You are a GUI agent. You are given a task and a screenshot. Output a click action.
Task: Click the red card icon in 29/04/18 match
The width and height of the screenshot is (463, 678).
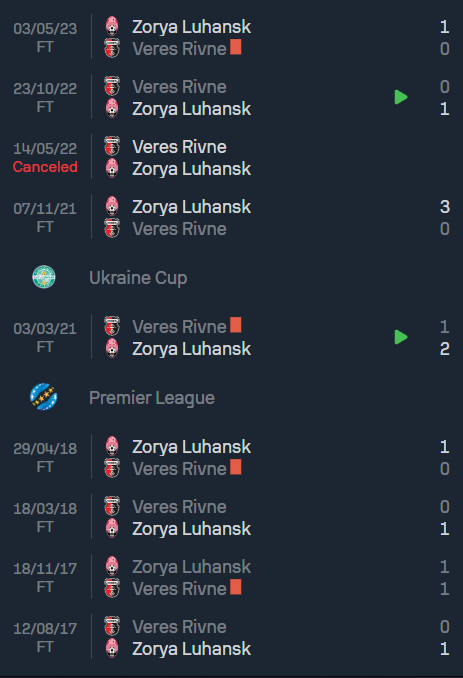click(x=236, y=467)
